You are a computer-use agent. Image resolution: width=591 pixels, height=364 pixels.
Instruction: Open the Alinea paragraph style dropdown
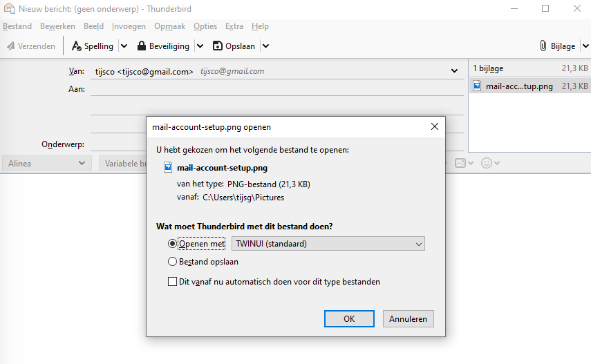click(46, 164)
